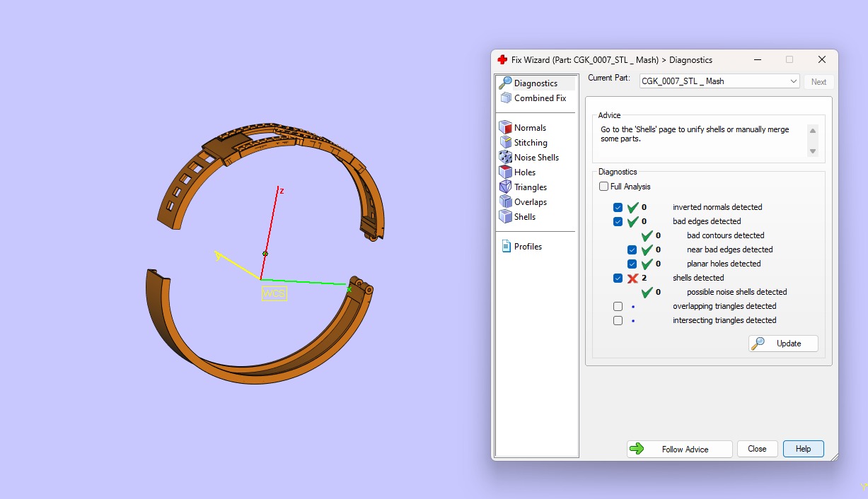Click 'bad contours detected' text
The image size is (868, 499).
[x=725, y=235]
